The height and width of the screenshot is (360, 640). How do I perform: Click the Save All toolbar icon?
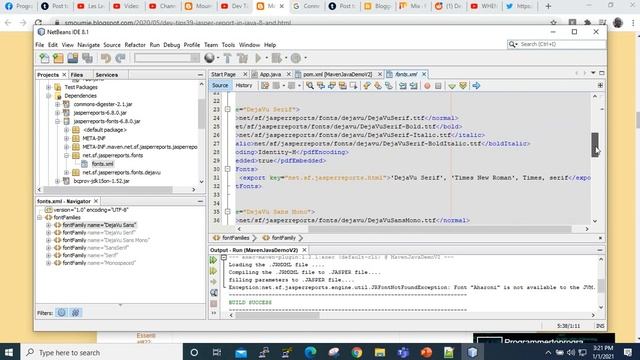87,58
